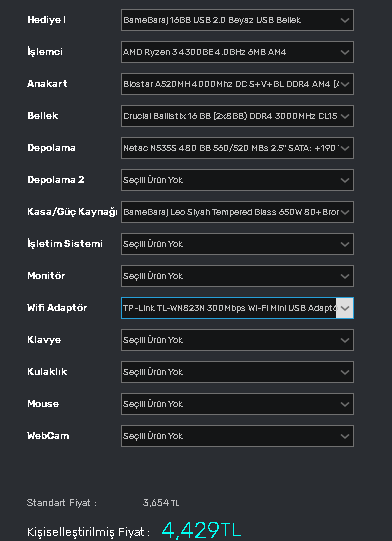Click the 'Mouse' label text
The image size is (392, 541).
[43, 404]
